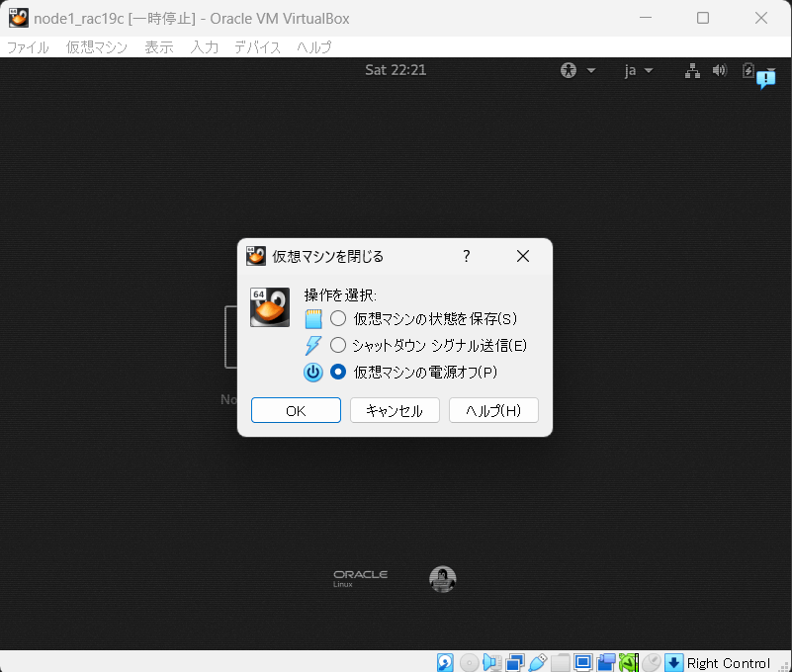Click the hard disk activity status icon

(445, 662)
